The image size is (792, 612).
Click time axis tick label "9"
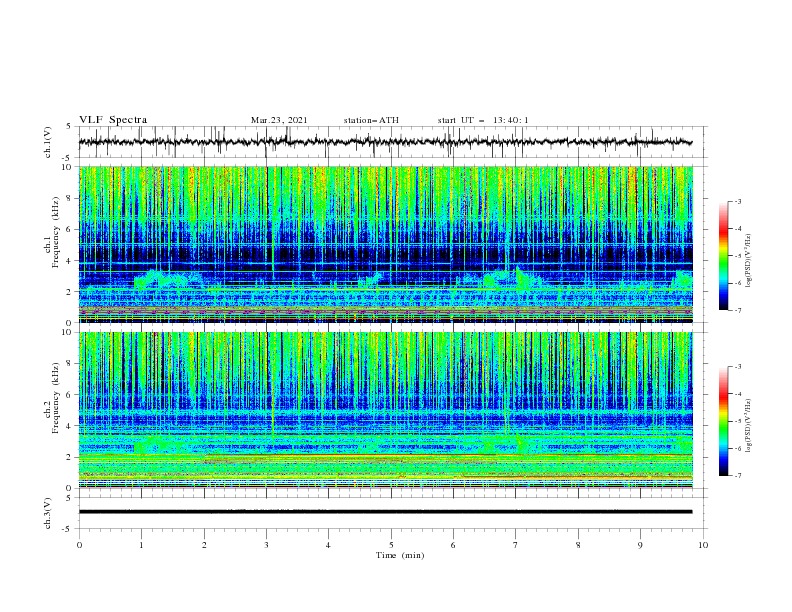[640, 545]
